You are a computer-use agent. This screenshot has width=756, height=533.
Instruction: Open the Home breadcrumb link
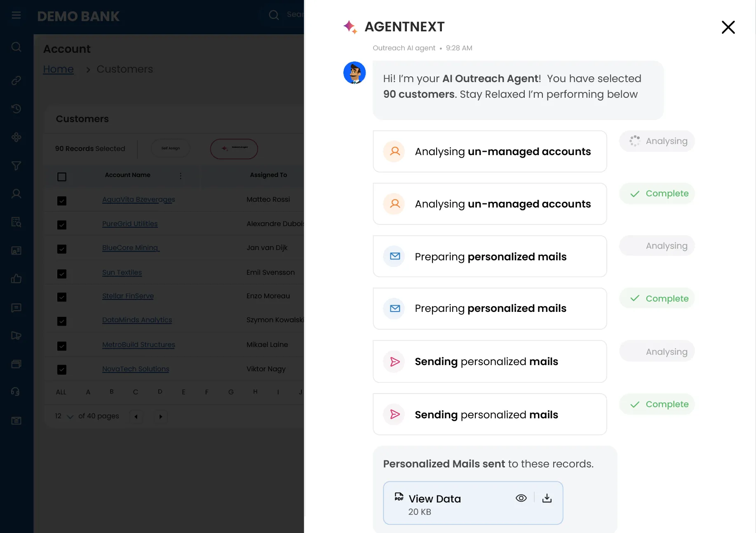[58, 69]
